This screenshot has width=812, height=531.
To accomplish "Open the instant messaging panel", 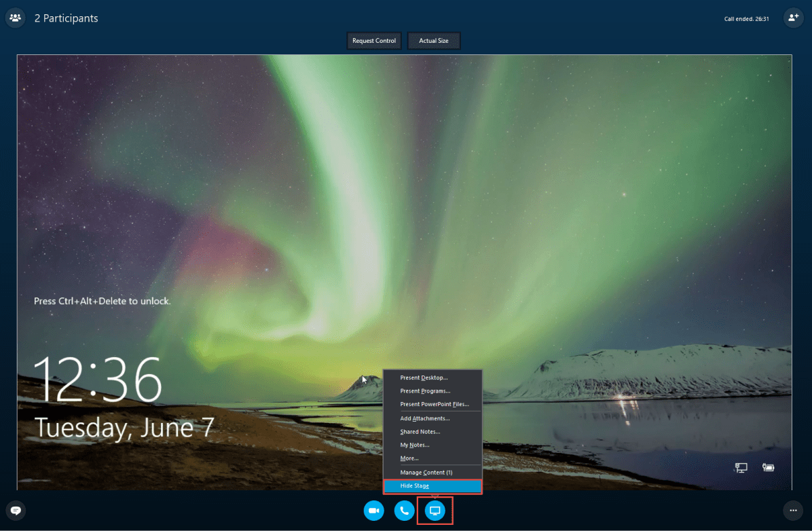I will click(x=15, y=510).
